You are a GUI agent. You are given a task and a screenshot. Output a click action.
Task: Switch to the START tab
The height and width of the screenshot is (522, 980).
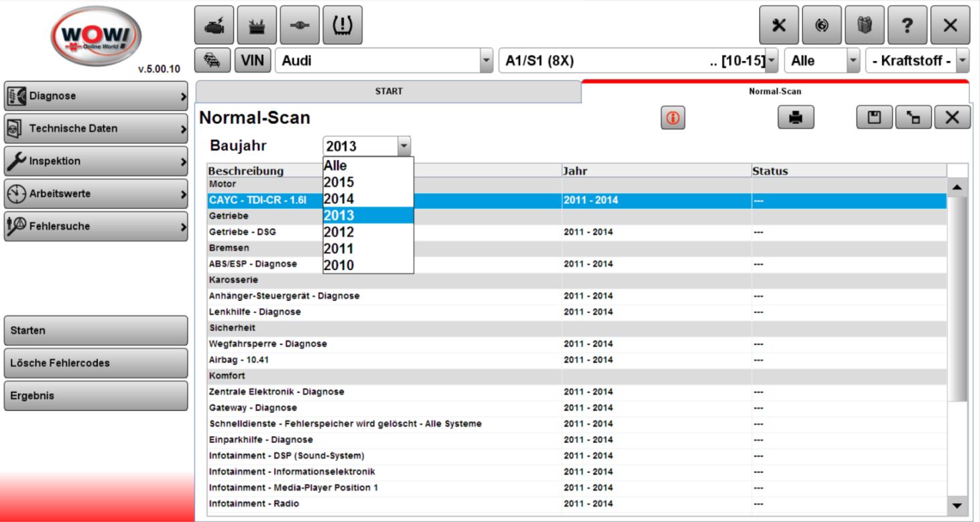388,91
